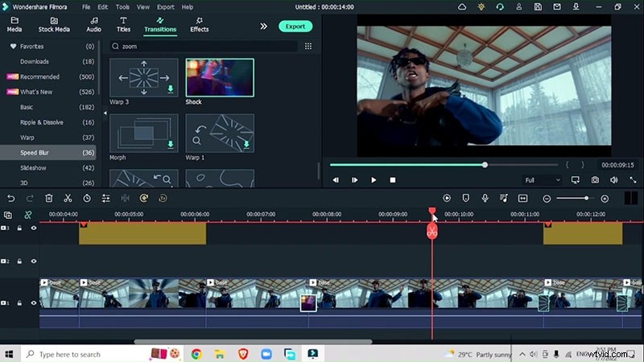
Task: Select the Warp 3 transition thumbnail
Action: pyautogui.click(x=144, y=77)
